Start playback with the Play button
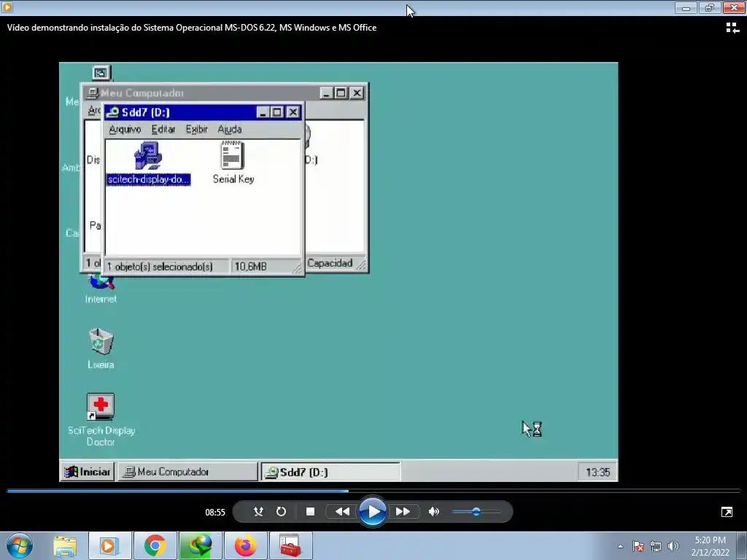 pyautogui.click(x=373, y=511)
